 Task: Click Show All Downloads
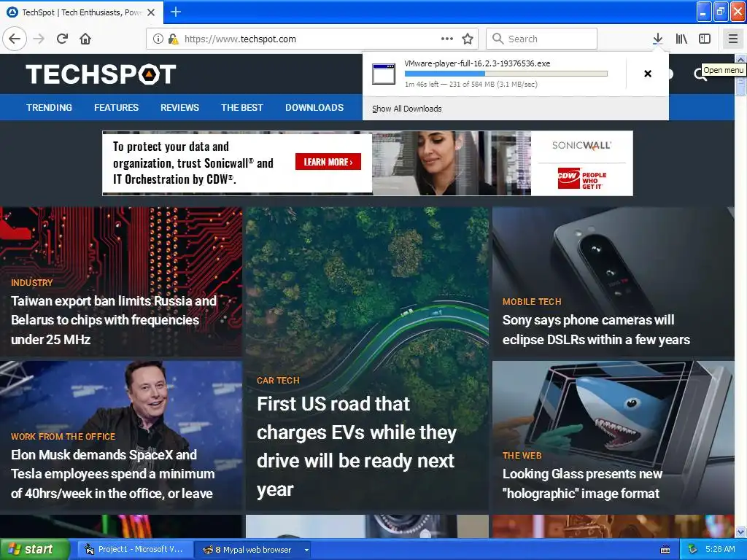(x=407, y=109)
